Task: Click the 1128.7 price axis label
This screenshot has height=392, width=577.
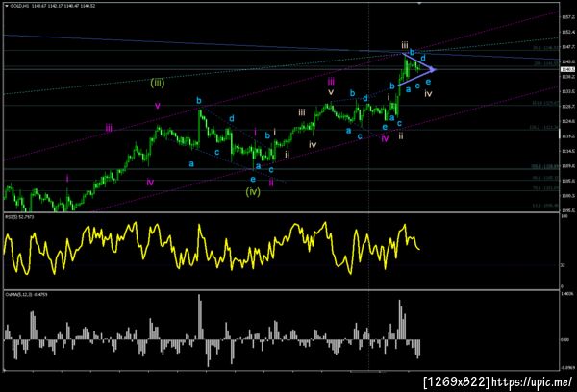Action: [568, 107]
